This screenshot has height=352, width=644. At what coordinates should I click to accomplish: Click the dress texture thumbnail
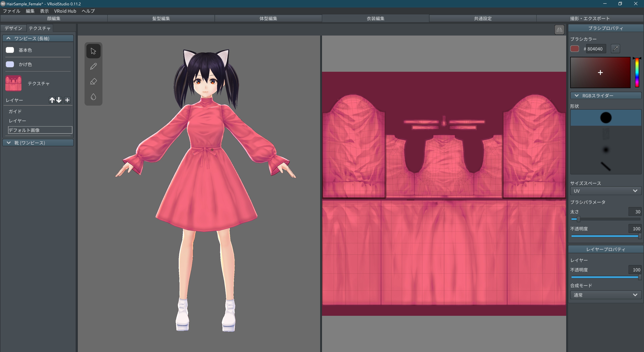pos(13,83)
